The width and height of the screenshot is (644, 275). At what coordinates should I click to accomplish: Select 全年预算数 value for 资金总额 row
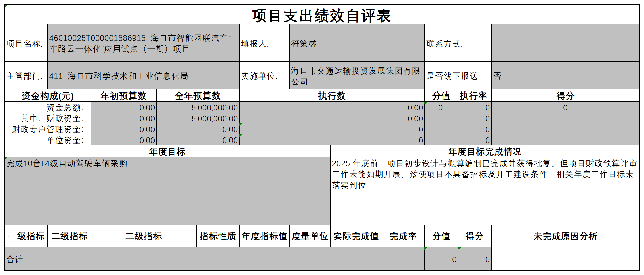198,107
